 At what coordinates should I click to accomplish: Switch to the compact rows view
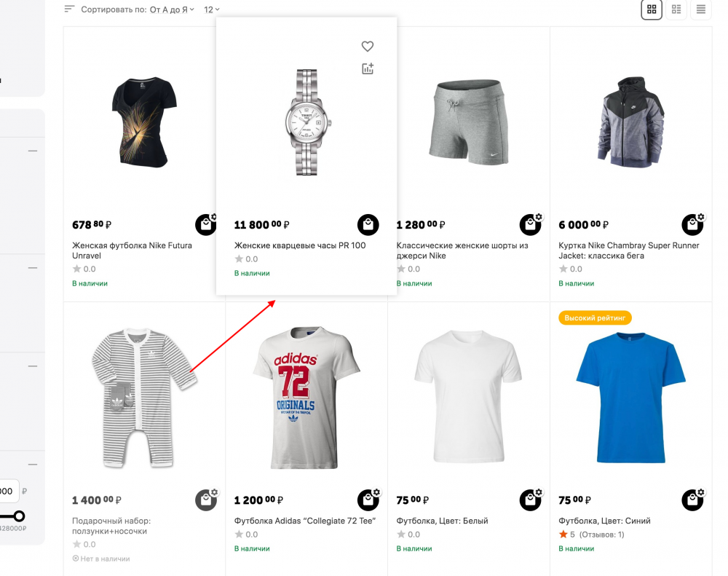click(701, 9)
